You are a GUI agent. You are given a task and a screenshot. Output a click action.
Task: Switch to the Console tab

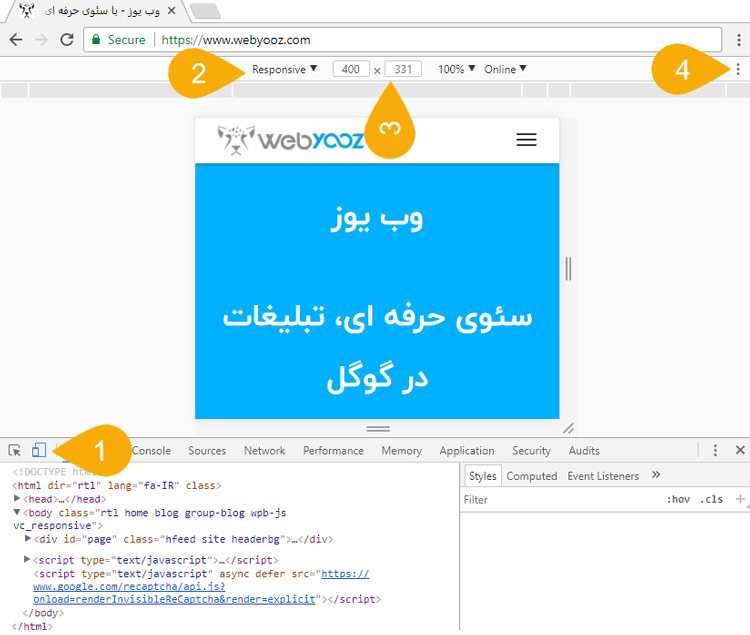click(x=151, y=450)
